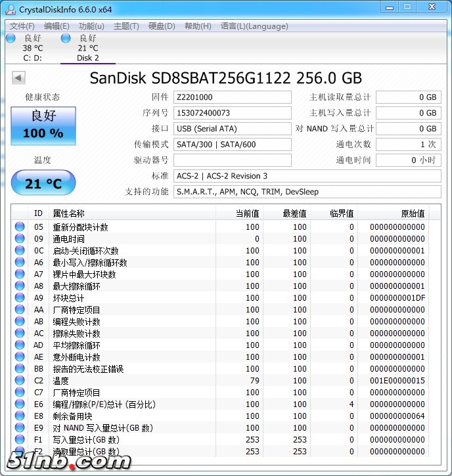The width and height of the screenshot is (452, 476).
Task: Click the serial number field 153072400073
Action: pos(233,113)
